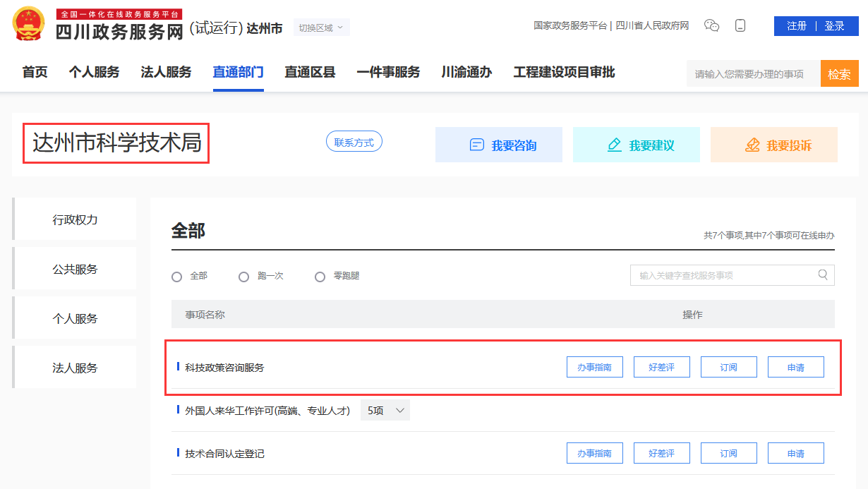This screenshot has height=489, width=868.
Task: Click 订阅 for 技术合同认定登记
Action: pyautogui.click(x=729, y=453)
